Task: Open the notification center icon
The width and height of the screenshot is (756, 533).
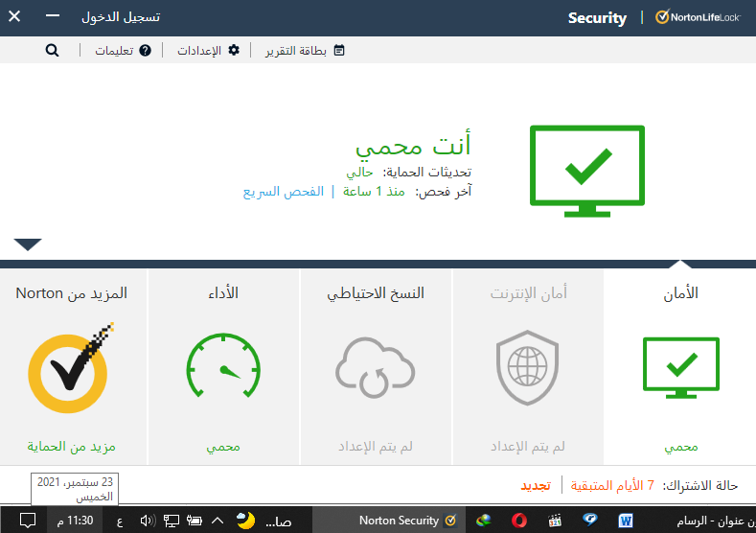Action: point(28,521)
